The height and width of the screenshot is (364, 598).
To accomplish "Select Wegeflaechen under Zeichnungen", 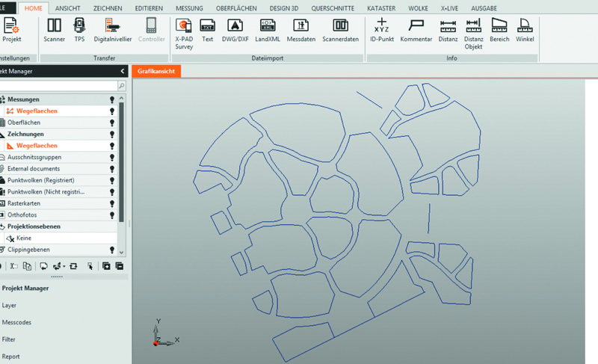I will tap(37, 146).
